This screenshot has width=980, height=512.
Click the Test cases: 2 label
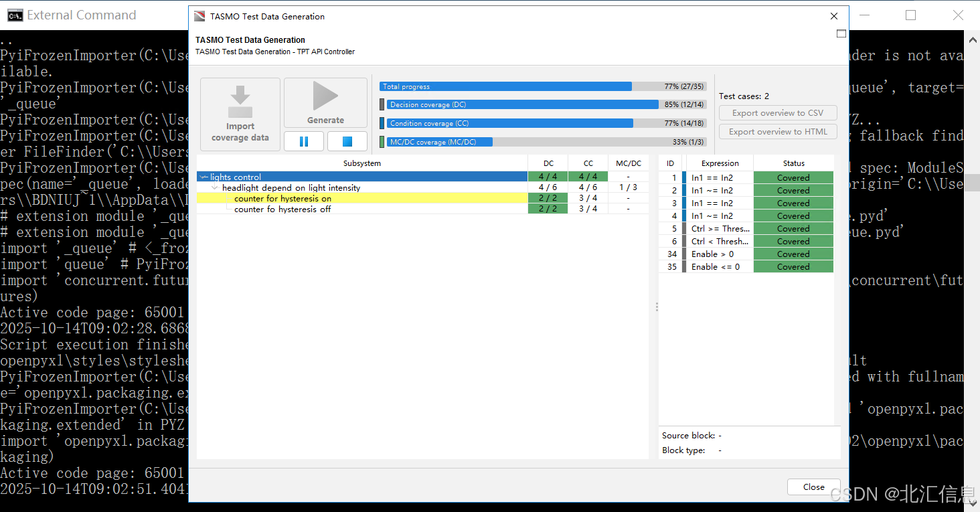tap(744, 96)
